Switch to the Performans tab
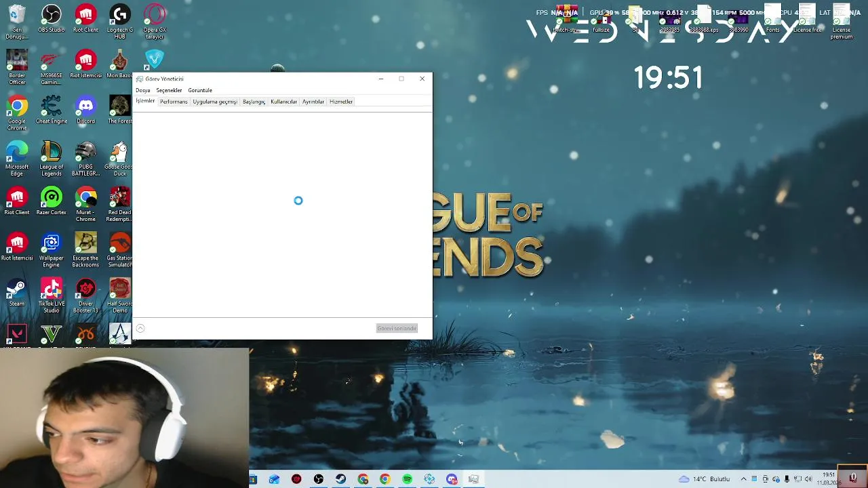This screenshot has width=868, height=488. pos(174,102)
